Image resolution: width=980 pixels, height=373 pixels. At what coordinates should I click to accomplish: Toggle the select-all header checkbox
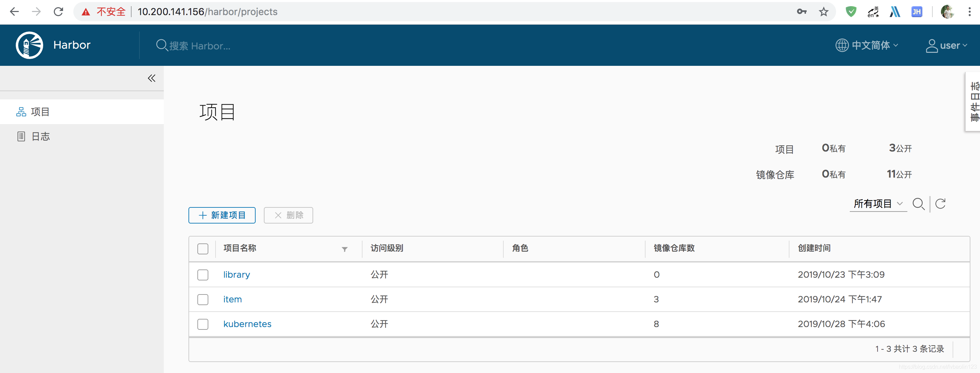(x=203, y=249)
